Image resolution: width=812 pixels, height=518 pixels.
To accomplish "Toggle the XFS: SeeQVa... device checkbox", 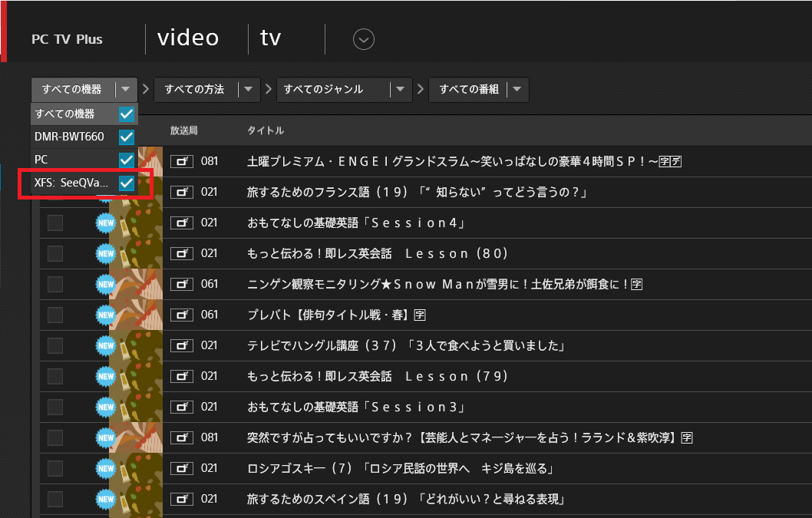I will (127, 183).
